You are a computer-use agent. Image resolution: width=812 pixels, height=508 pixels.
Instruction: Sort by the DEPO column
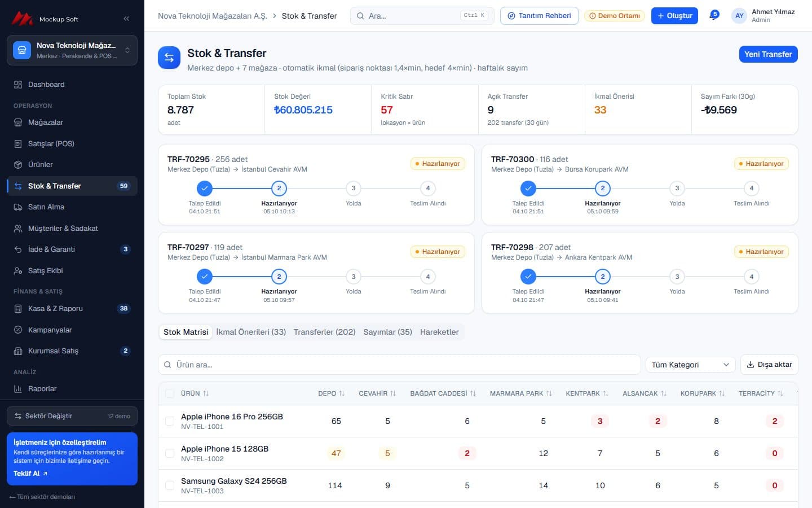point(332,393)
